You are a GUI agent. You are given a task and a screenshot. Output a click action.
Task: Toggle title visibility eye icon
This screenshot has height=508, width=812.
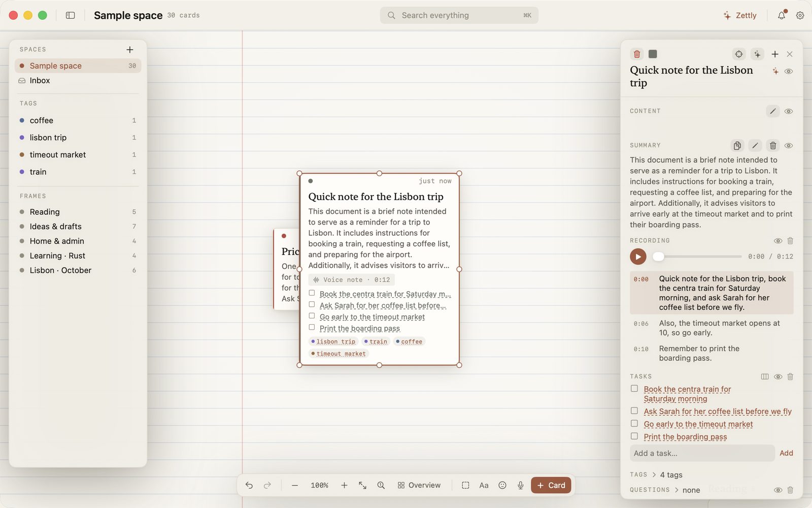789,71
